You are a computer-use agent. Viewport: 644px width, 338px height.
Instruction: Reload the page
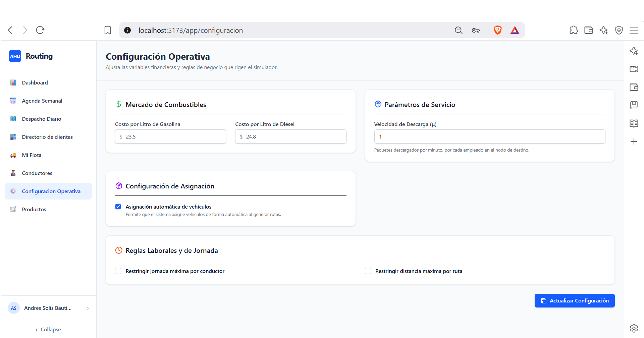click(x=40, y=30)
